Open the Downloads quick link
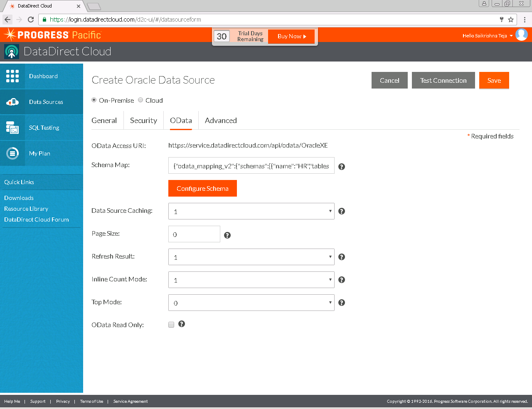 point(19,198)
